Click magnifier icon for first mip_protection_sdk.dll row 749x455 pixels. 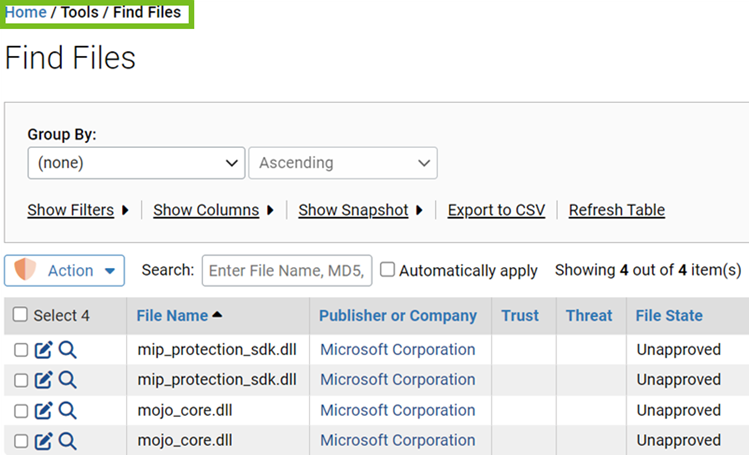pyautogui.click(x=67, y=350)
